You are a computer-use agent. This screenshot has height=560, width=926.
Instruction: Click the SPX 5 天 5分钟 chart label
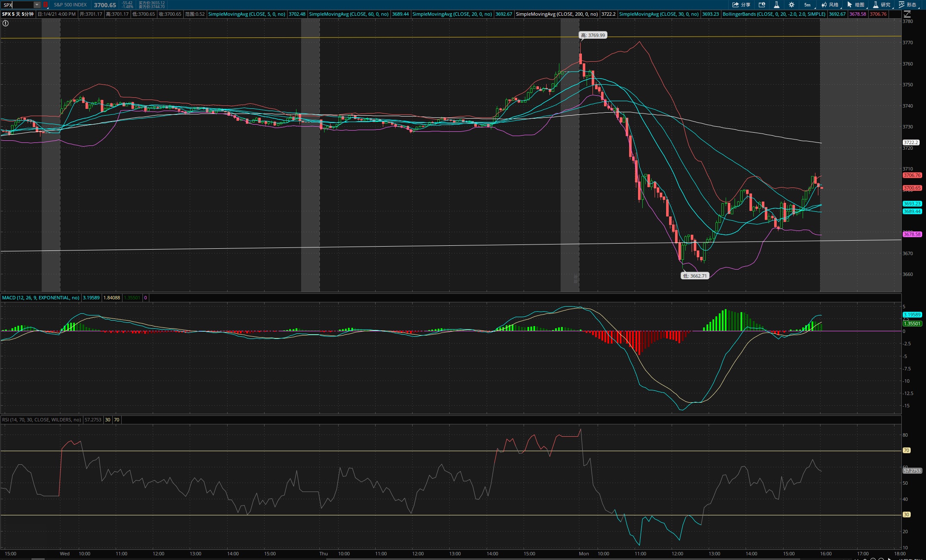[18, 14]
